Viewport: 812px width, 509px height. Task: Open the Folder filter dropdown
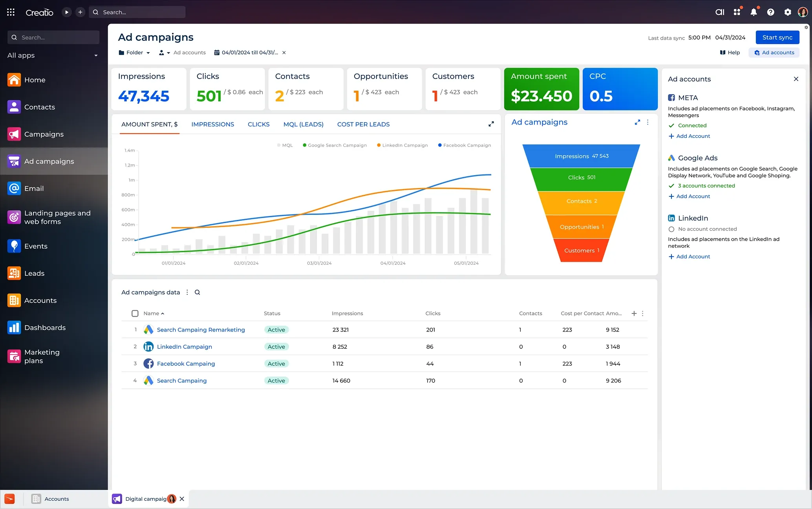pyautogui.click(x=135, y=53)
